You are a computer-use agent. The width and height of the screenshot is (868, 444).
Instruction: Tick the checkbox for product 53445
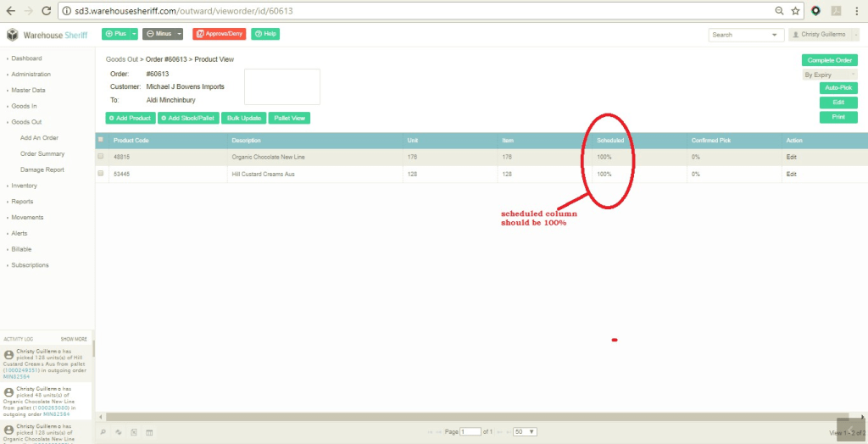coord(101,174)
